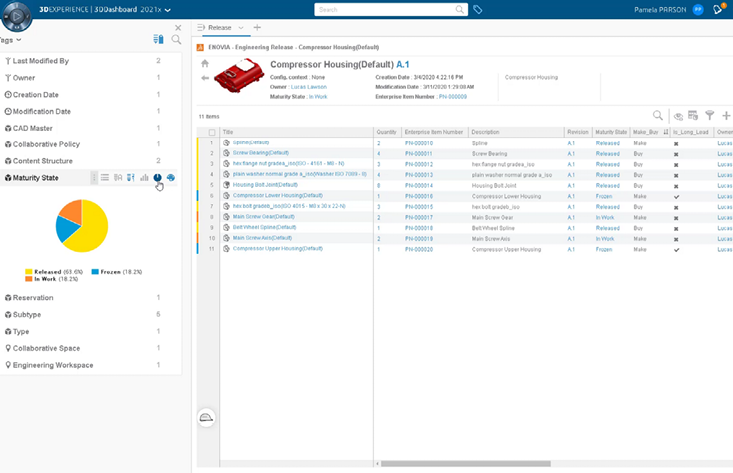Open the 3DDashboard 2021x dropdown
Image resolution: width=733 pixels, height=473 pixels.
point(168,10)
